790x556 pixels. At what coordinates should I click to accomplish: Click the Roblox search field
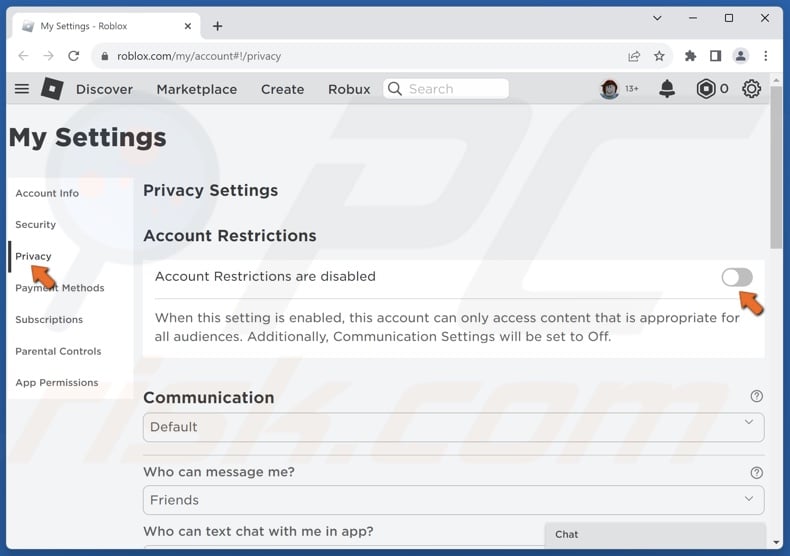coord(446,89)
